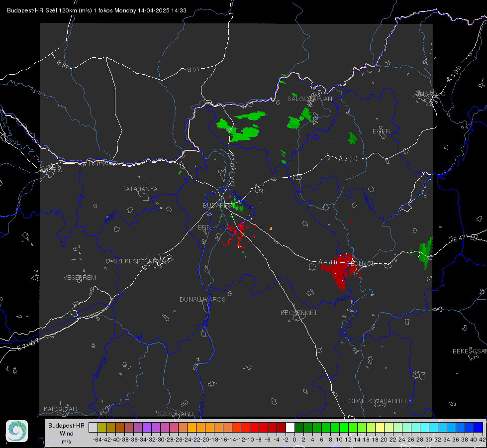Click the radar title with date 14-04-2025 14:33

[97, 10]
